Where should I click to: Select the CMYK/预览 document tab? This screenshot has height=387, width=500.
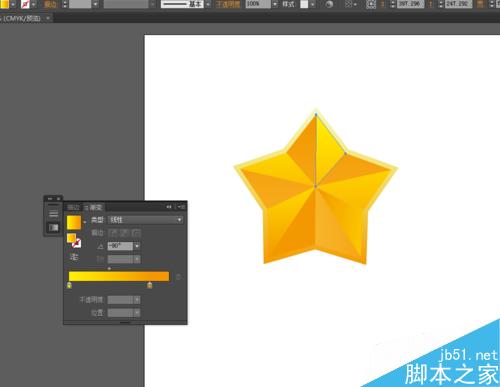(22, 18)
